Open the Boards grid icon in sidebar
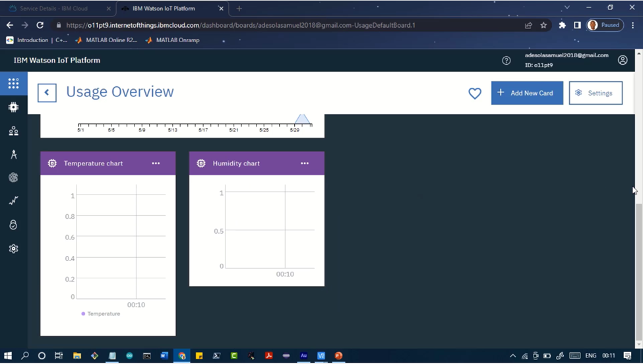 coord(14,84)
